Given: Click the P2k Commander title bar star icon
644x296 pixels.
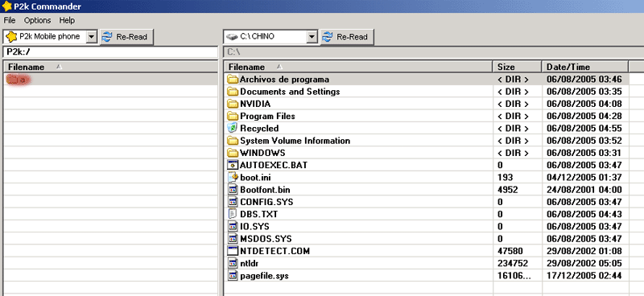Looking at the screenshot, I should click(x=6, y=6).
